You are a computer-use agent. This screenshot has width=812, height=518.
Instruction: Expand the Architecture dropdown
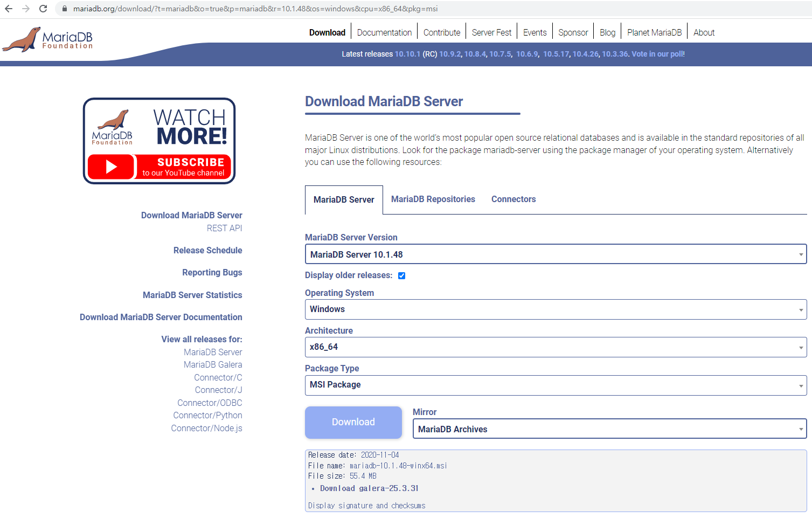556,347
